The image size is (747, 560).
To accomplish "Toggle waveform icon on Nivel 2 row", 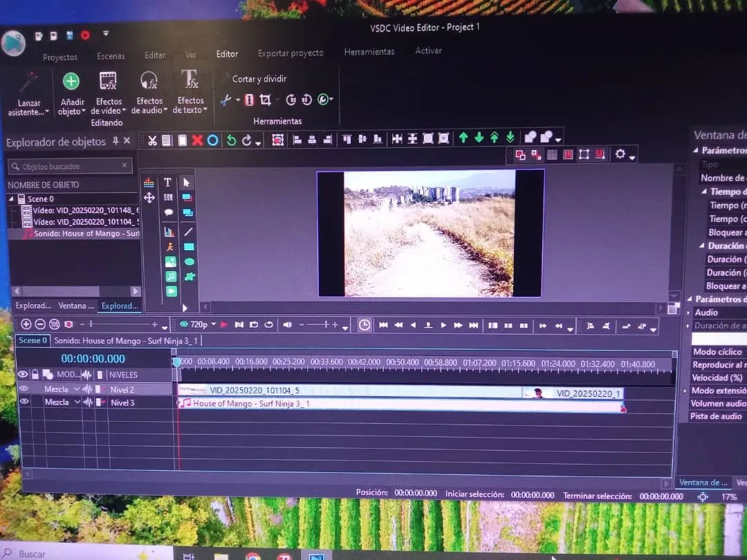I will (x=87, y=389).
